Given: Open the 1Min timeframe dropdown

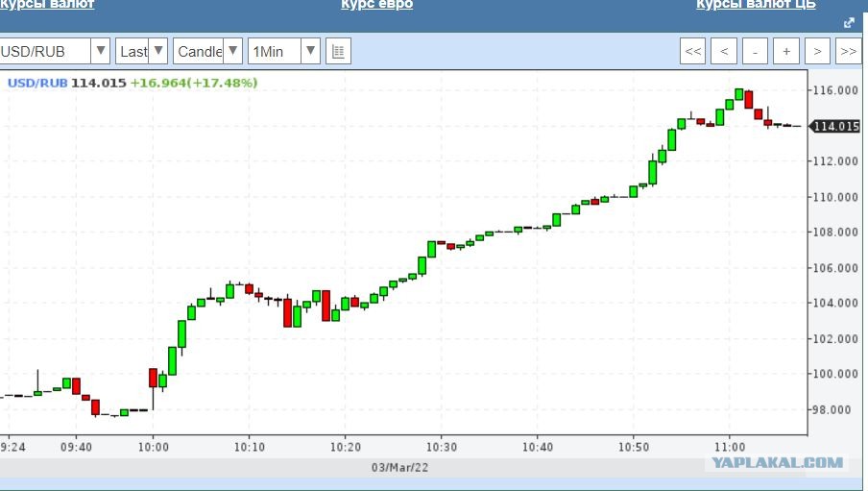Looking at the screenshot, I should coord(284,51).
